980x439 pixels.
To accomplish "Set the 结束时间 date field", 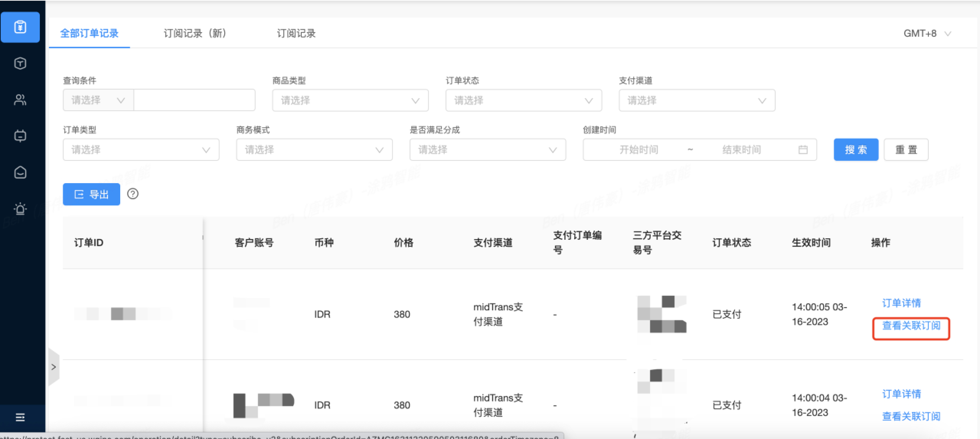I will (742, 150).
